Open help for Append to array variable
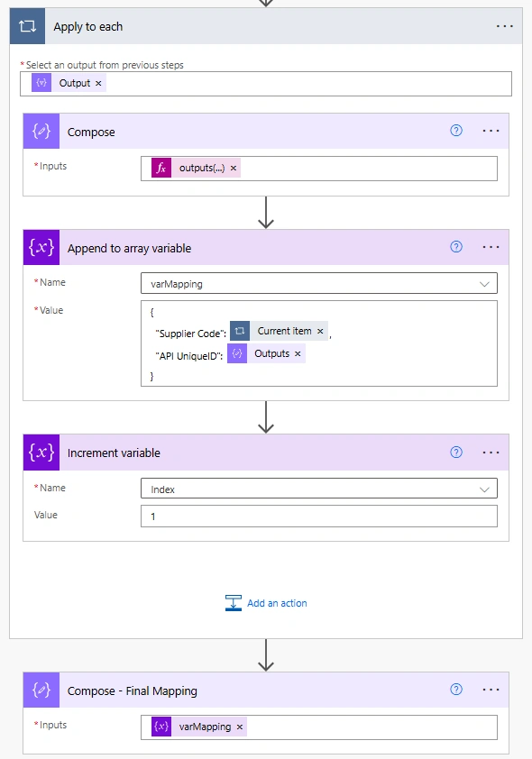Viewport: 532px width, 759px height. pos(456,247)
